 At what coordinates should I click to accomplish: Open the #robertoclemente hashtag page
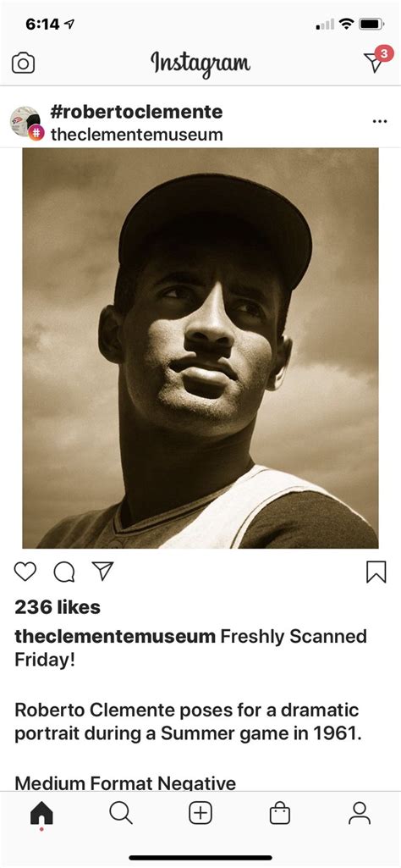tap(136, 112)
